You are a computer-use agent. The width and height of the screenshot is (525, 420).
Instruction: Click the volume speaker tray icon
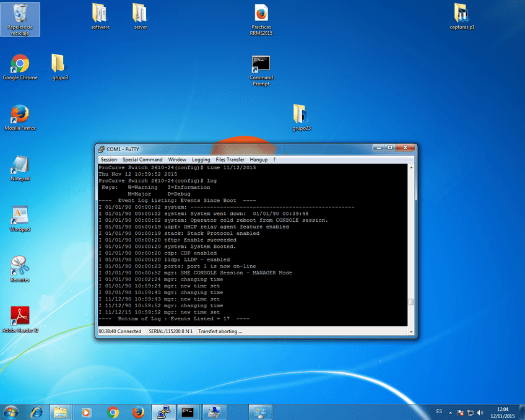480,412
